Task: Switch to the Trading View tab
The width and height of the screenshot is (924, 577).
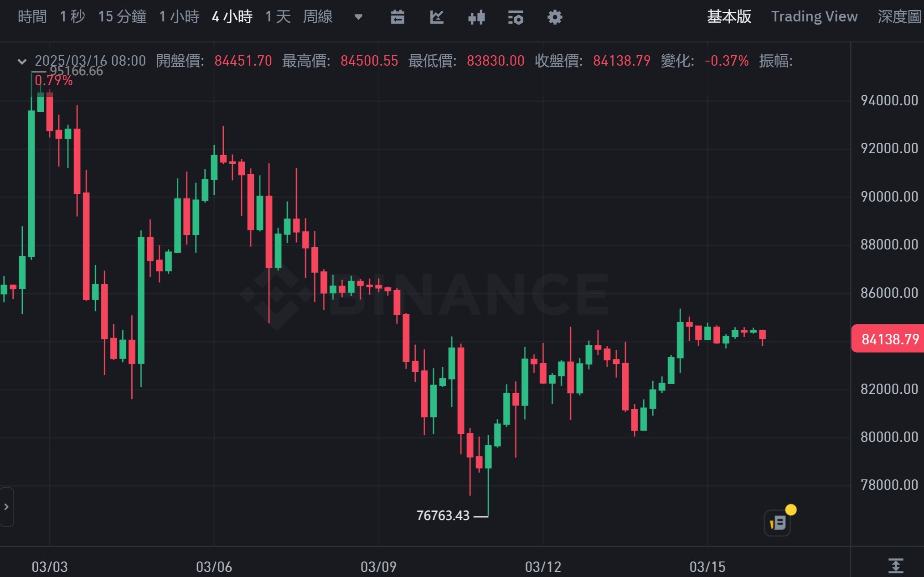Action: (814, 17)
